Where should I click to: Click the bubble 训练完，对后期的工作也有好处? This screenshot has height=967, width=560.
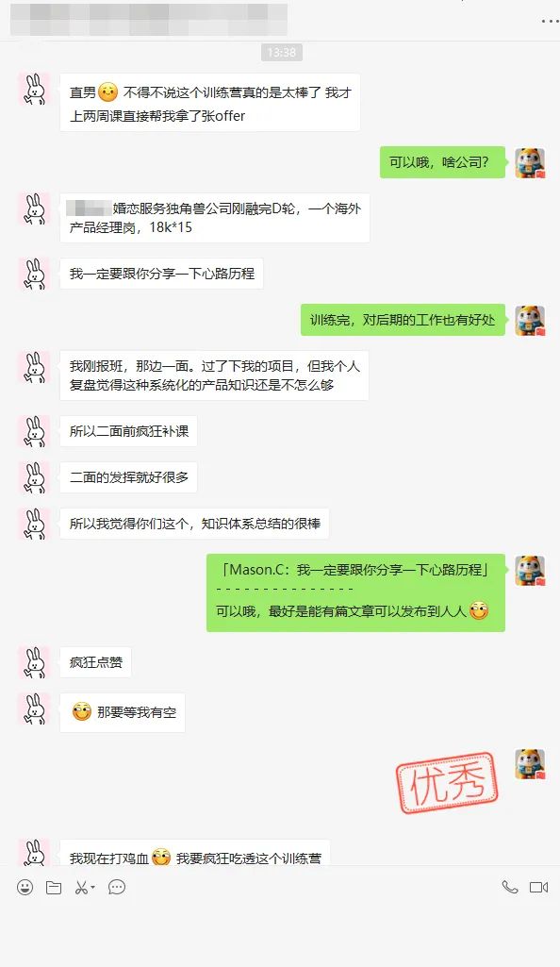pos(403,320)
